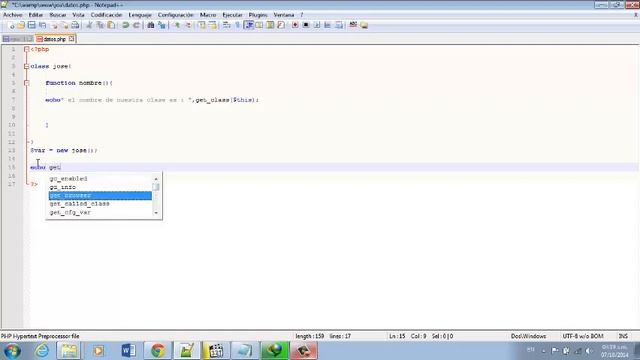Toggle the highlighted Indent guide icon
The height and width of the screenshot is (360, 640).
tap(249, 25)
